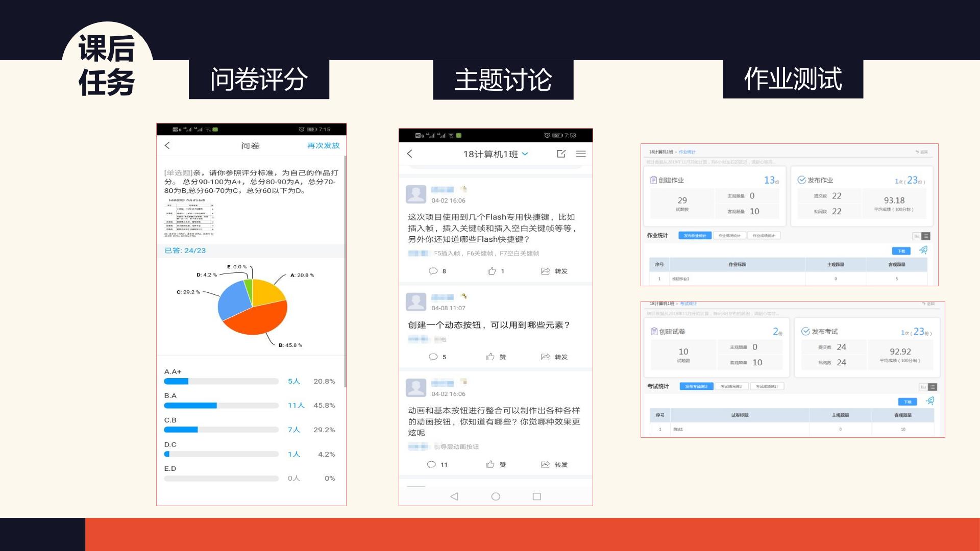980x551 pixels.
Task: Click the B.A progress bar
Action: point(221,406)
